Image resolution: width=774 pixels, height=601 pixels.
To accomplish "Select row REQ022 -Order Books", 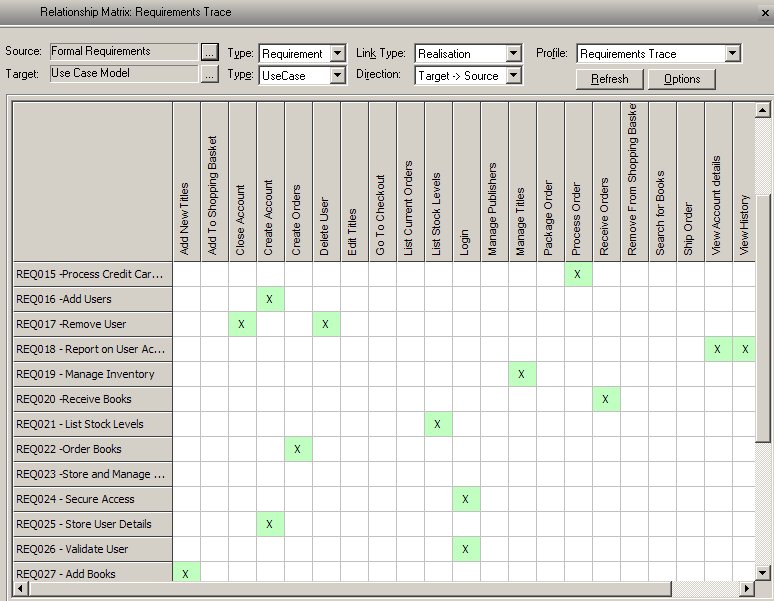I will [93, 449].
